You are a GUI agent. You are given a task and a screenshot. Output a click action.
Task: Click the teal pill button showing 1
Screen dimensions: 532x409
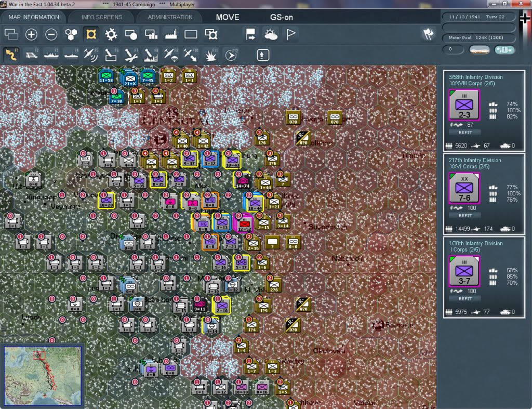pos(504,50)
